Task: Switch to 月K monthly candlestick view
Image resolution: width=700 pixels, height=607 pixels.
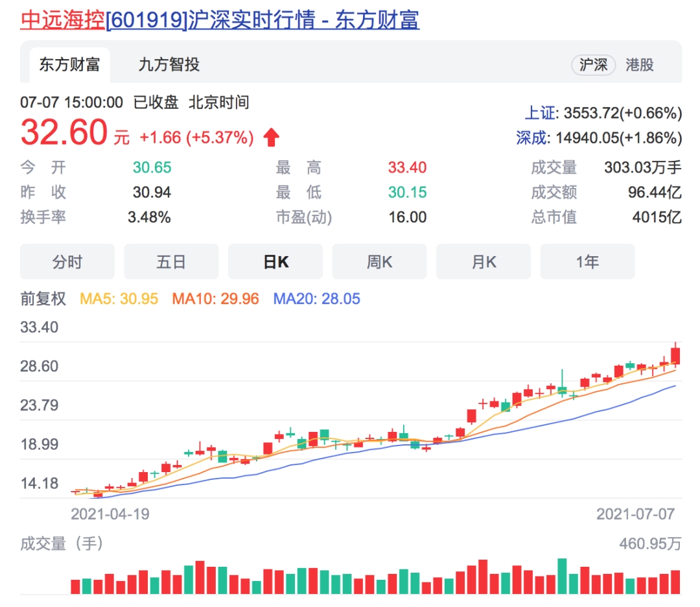Action: (484, 262)
